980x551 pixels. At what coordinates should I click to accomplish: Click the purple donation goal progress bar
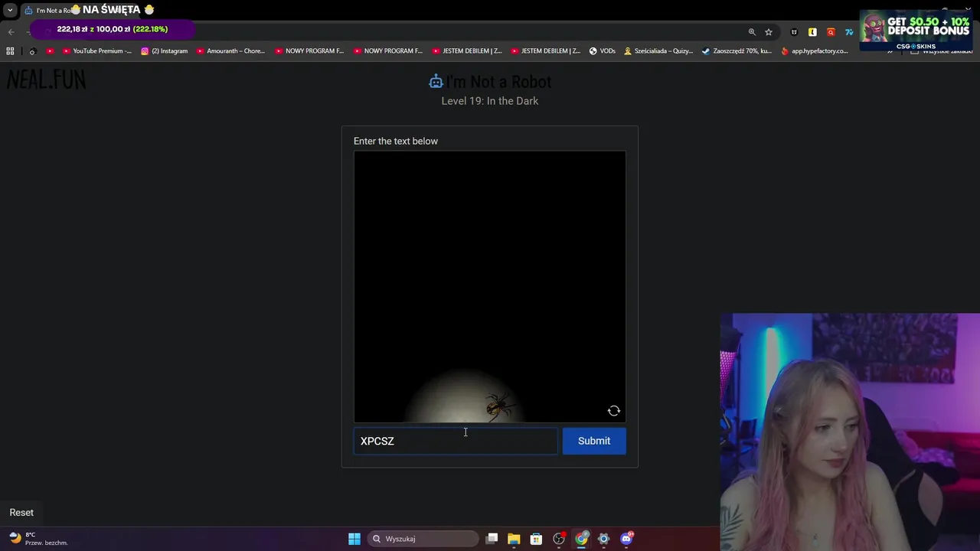pos(113,29)
